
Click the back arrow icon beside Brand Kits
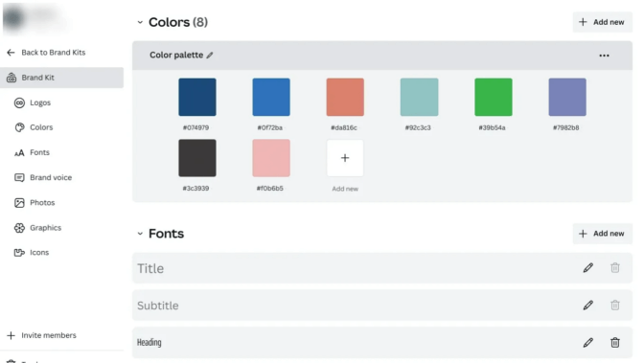[11, 53]
